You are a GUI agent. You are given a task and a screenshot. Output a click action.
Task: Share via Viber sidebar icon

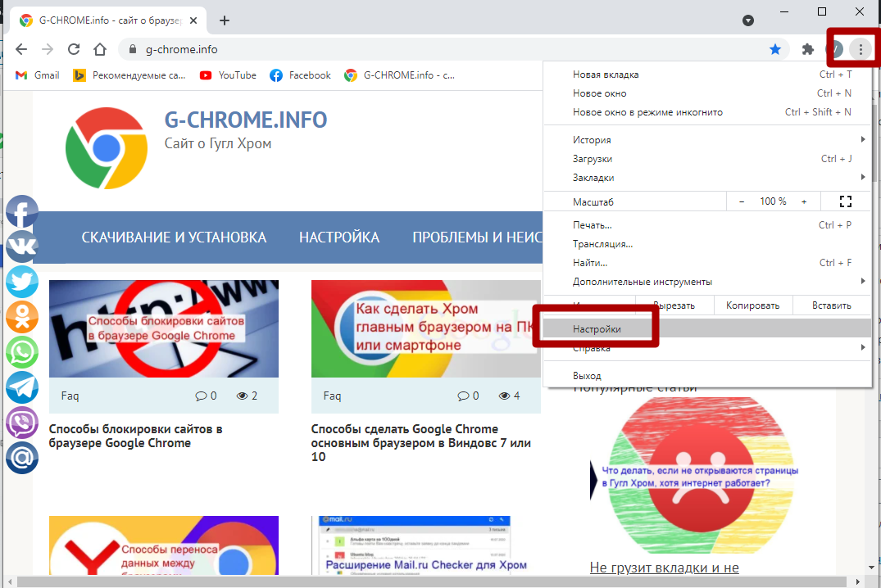[x=22, y=423]
